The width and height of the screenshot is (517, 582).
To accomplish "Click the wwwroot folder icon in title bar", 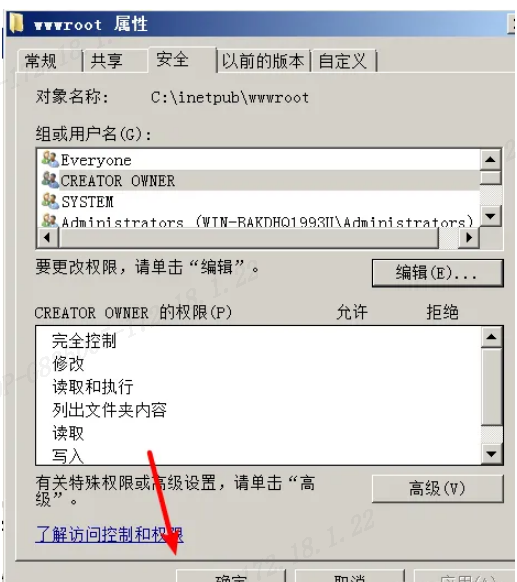I will click(x=16, y=23).
